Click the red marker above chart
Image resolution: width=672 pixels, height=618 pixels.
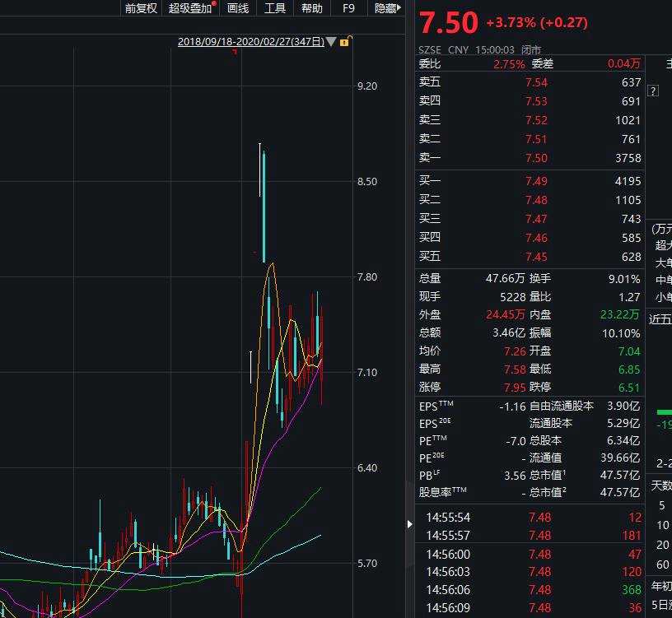235,52
